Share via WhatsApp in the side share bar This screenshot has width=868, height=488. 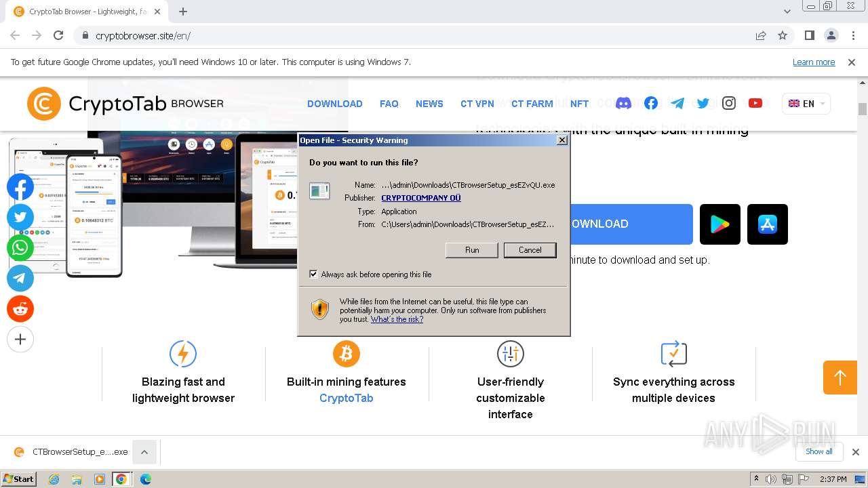tap(20, 247)
